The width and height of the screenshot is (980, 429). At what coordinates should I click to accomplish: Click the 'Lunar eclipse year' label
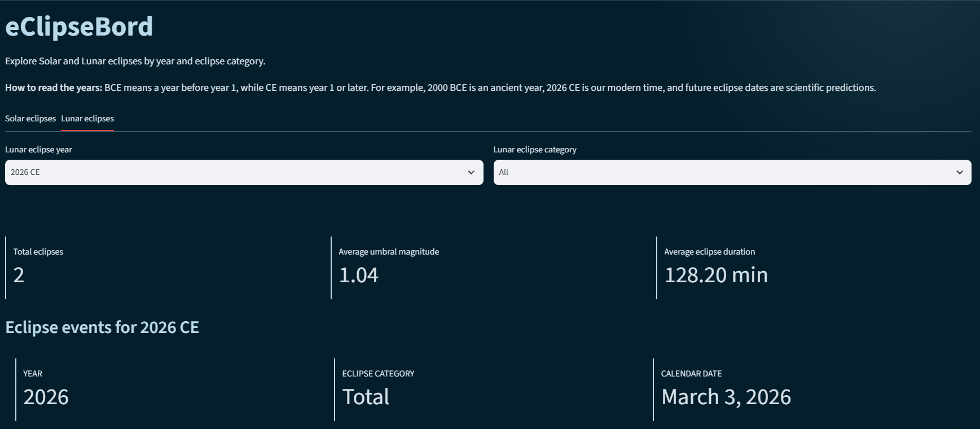39,150
